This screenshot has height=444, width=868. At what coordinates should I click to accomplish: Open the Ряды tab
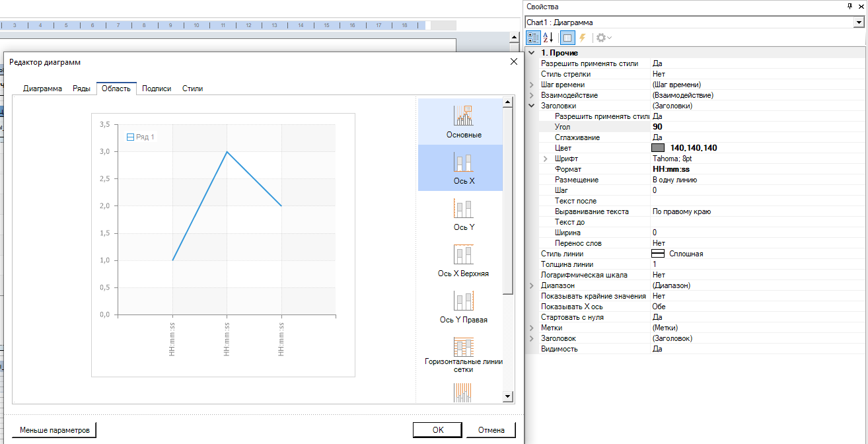click(81, 89)
